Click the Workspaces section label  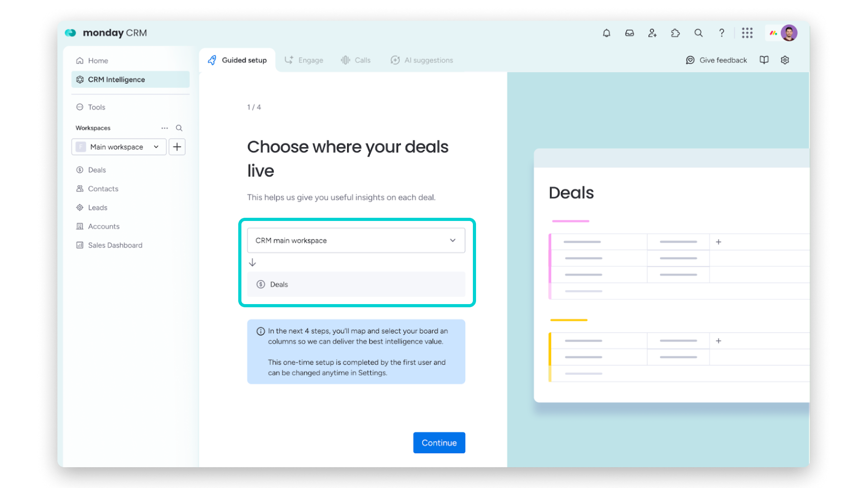[93, 128]
